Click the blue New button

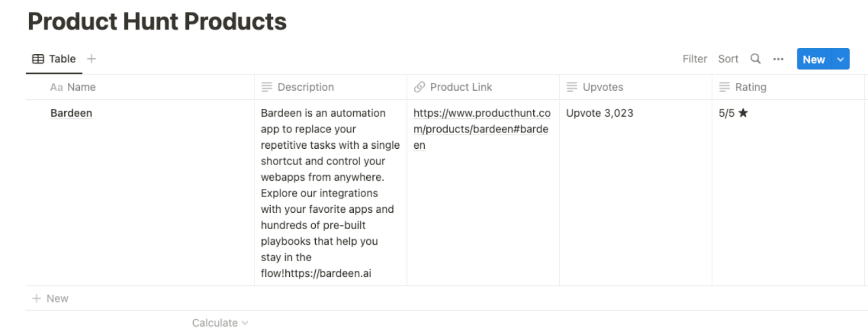click(x=813, y=59)
